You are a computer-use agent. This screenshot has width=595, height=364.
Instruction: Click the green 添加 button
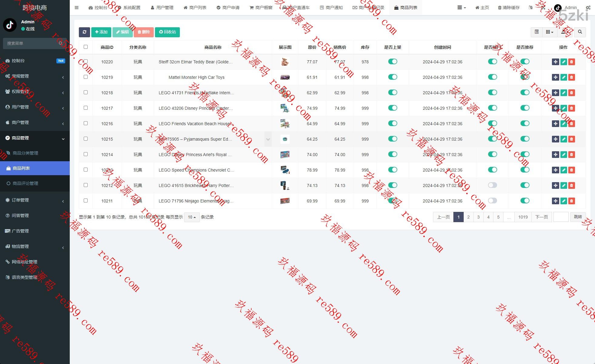(x=101, y=32)
